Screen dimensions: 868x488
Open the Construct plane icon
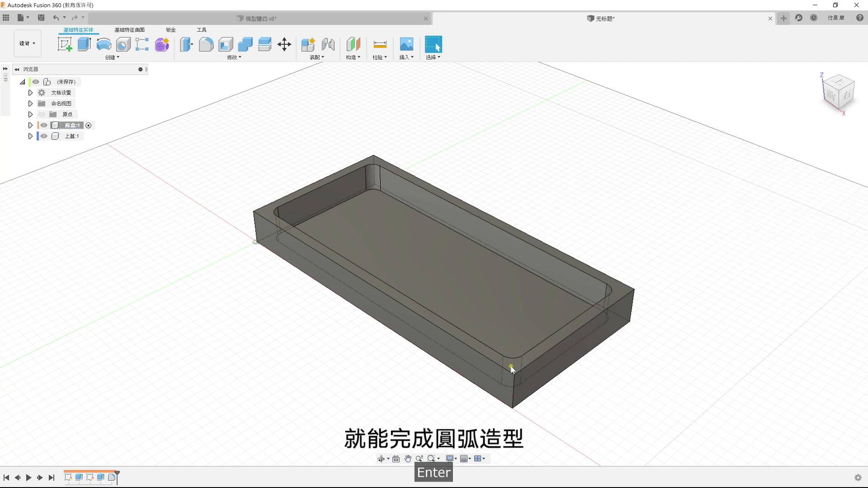click(353, 44)
